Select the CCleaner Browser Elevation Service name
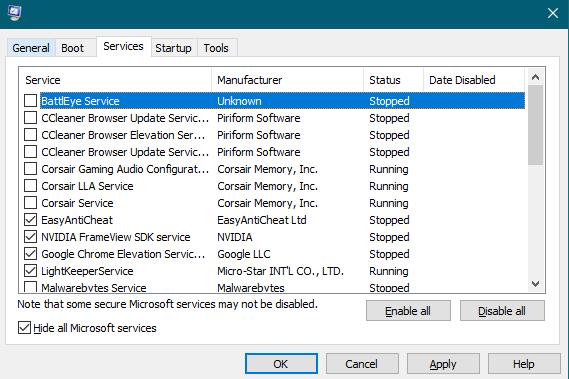 coord(123,135)
